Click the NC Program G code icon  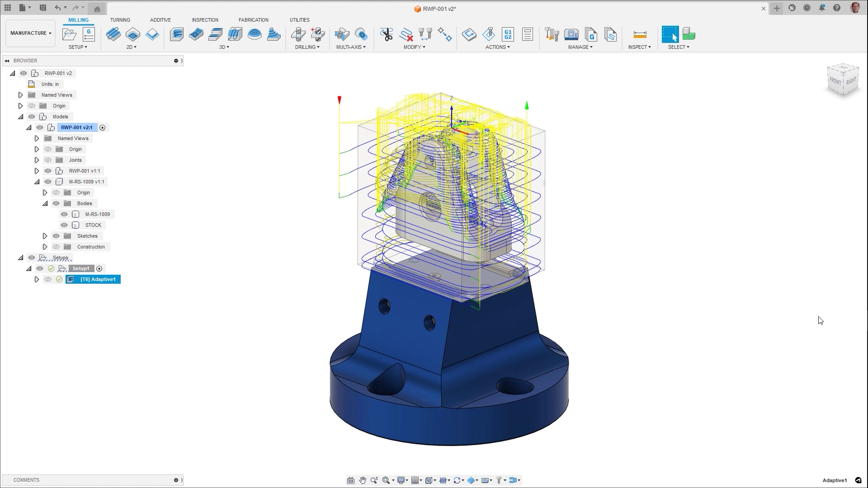click(89, 34)
